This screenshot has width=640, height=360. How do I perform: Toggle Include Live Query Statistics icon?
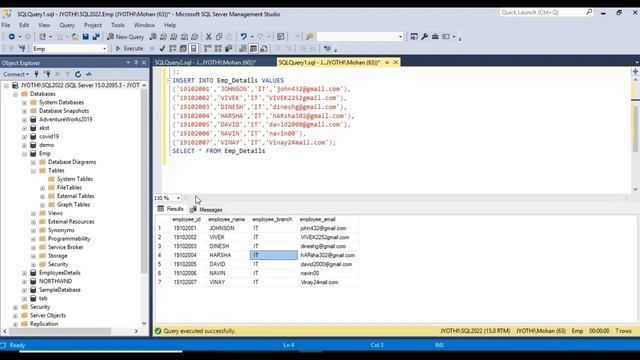pyautogui.click(x=218, y=49)
